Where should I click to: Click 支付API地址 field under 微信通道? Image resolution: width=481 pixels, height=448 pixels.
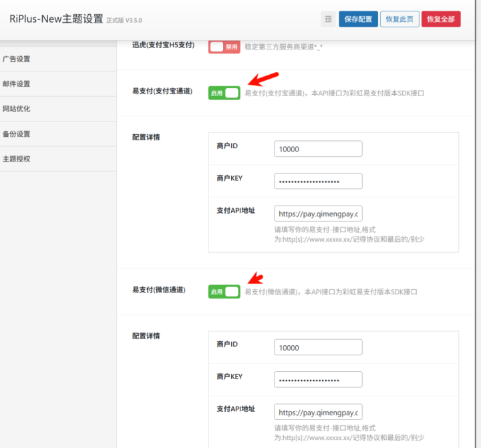[x=318, y=412]
